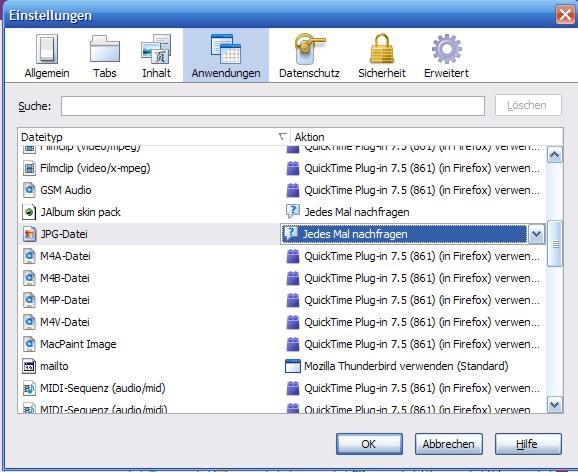Viewport: 578px width, 472px height.
Task: Select the Anwendungen settings panel
Action: pos(226,56)
